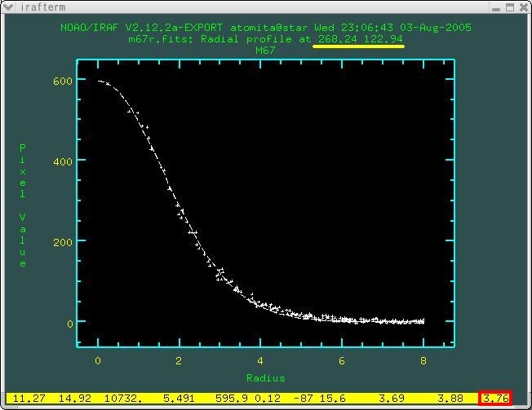Click status value -87
The image size is (532, 410).
tap(304, 398)
